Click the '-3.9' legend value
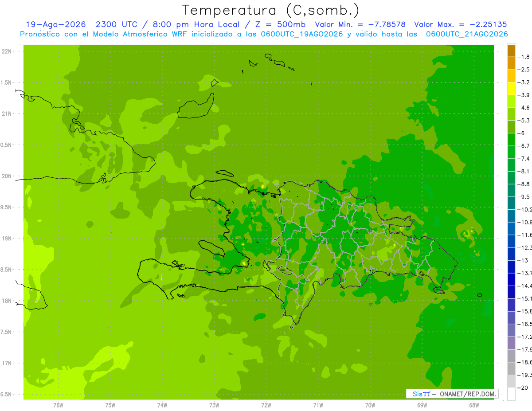This screenshot has height=411, width=532. pos(524,95)
